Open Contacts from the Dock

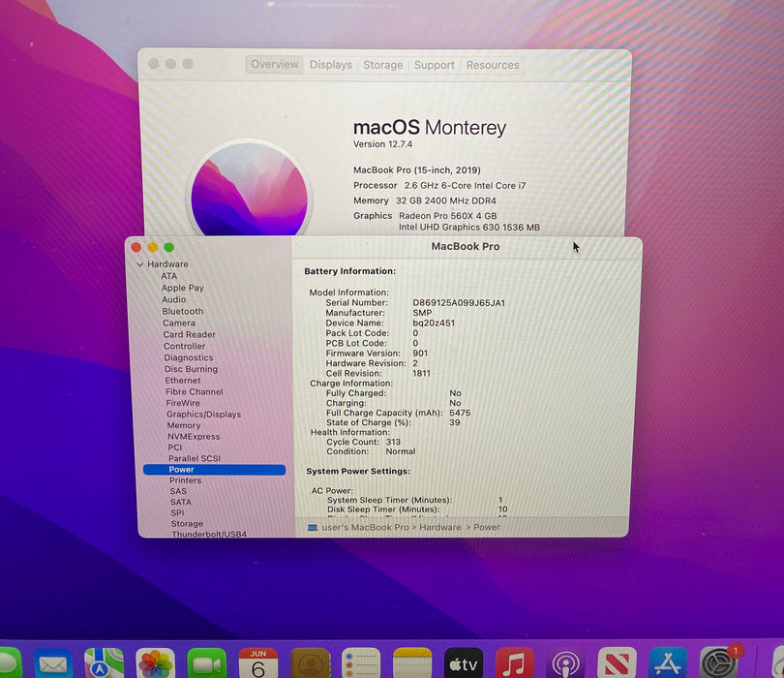pos(310,663)
